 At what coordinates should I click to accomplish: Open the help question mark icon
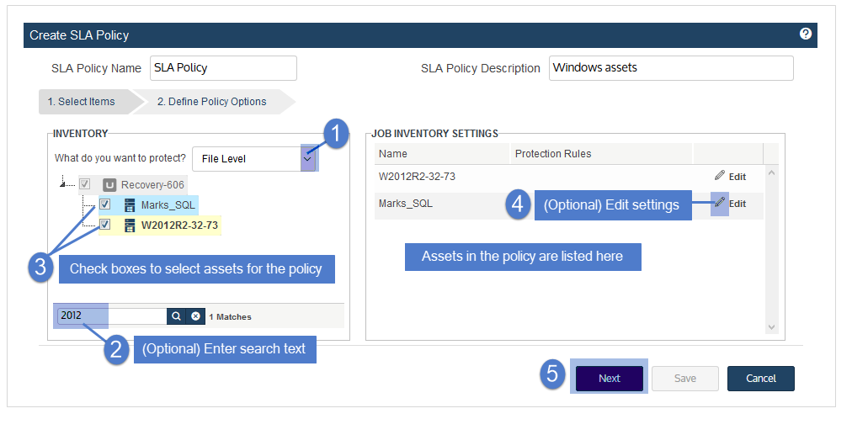coord(806,34)
